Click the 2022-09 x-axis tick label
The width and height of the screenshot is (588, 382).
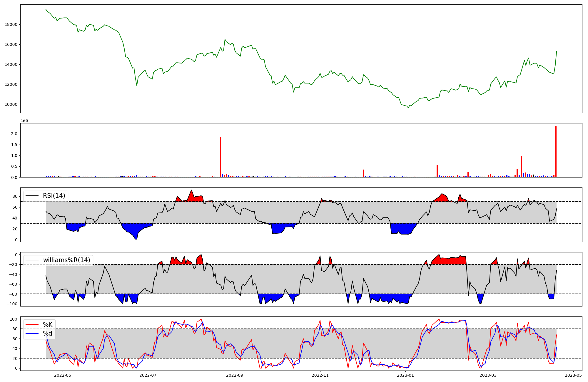tap(235, 375)
